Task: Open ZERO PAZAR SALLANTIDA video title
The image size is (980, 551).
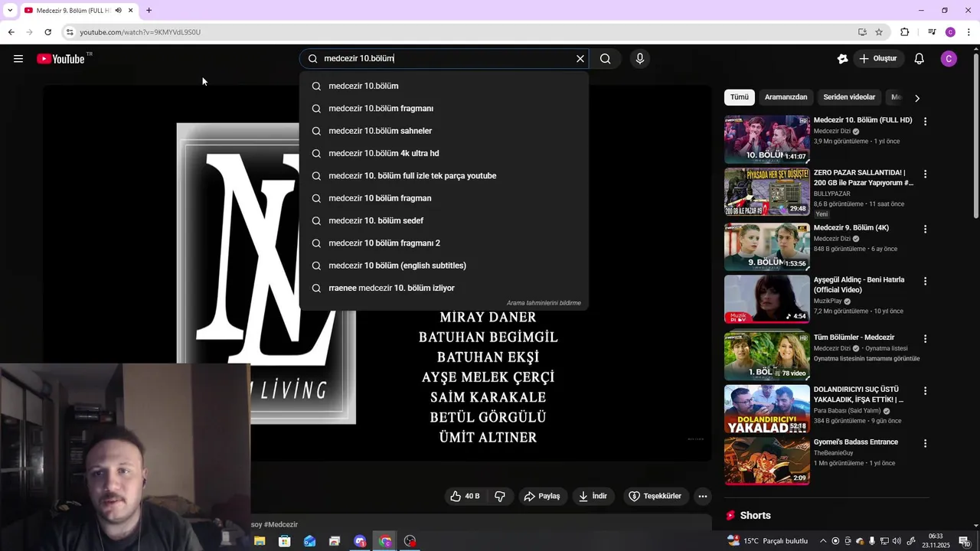Action: pos(864,178)
